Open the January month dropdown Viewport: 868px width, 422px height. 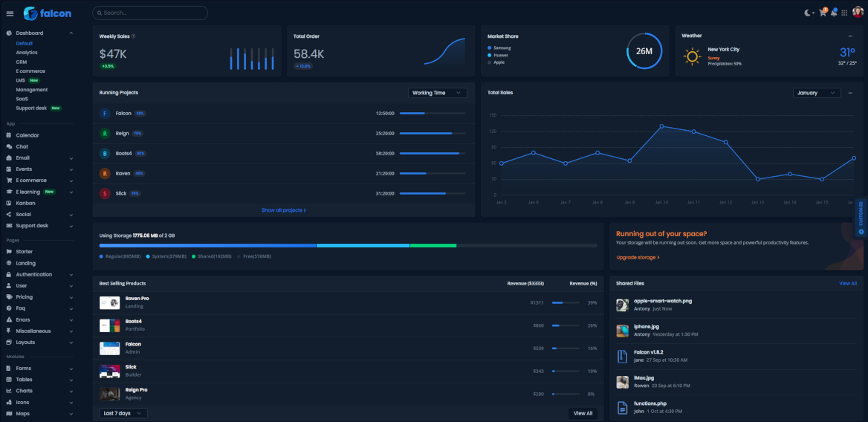(817, 93)
